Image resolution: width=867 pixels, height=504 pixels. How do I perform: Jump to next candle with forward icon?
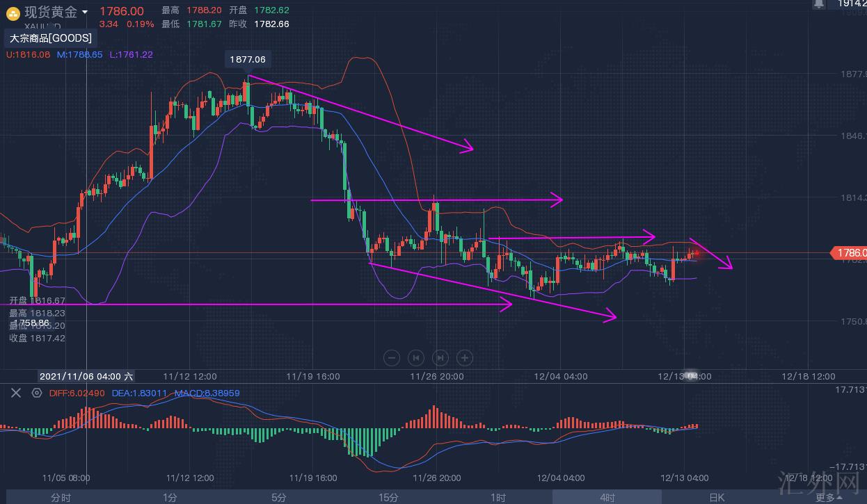440,358
